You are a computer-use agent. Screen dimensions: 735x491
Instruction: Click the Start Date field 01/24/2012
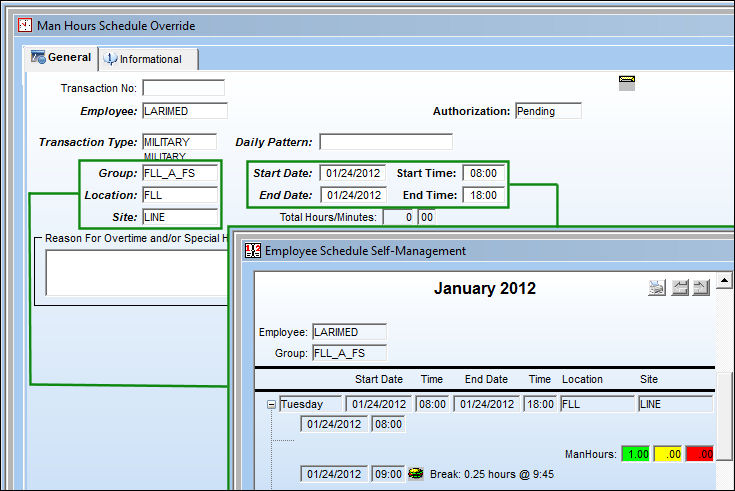coord(353,173)
